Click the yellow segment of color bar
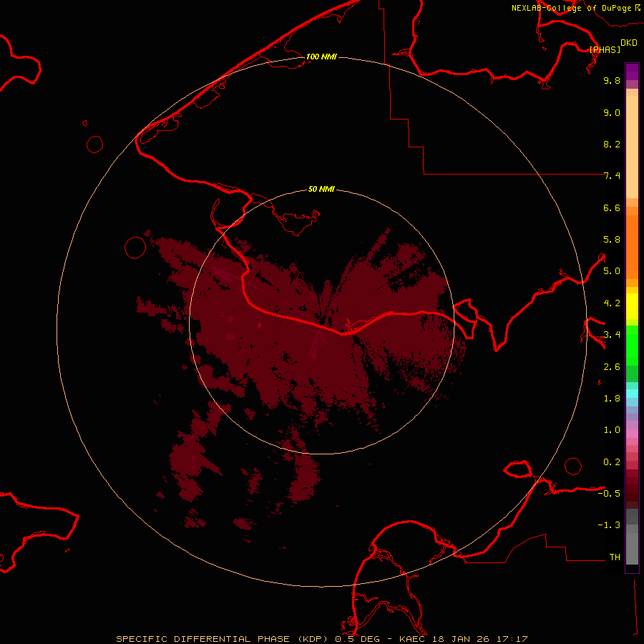This screenshot has width=644, height=644. 632,306
